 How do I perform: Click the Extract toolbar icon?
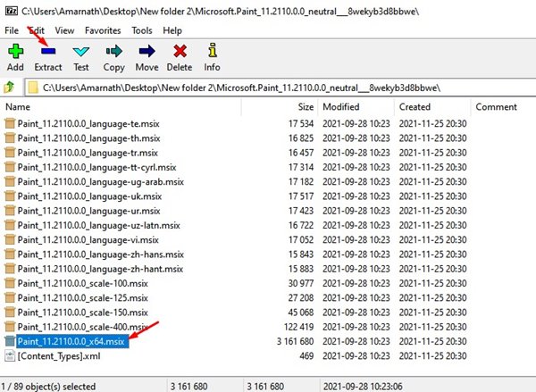coord(48,51)
